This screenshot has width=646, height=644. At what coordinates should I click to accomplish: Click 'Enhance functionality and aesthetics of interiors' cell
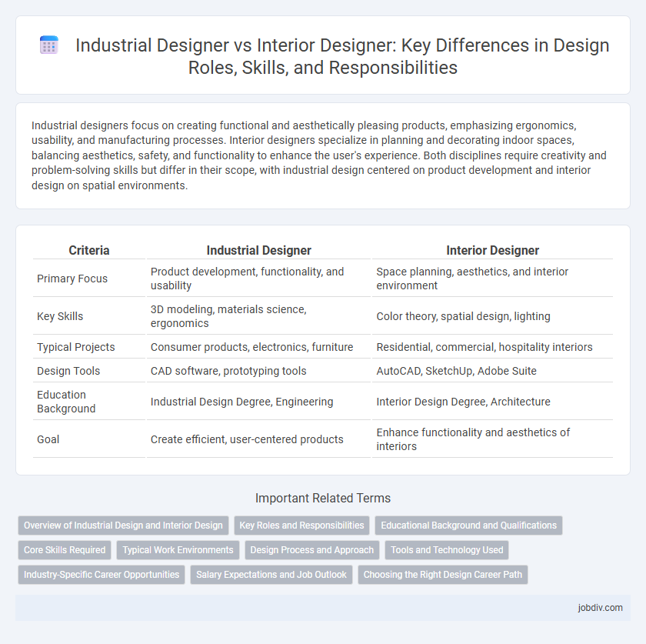point(492,439)
